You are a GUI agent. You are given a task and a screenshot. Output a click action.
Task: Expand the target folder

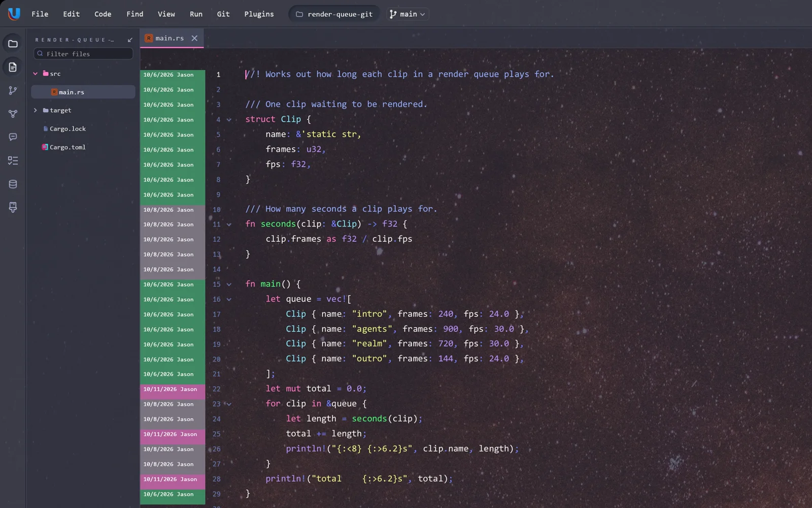pos(36,110)
